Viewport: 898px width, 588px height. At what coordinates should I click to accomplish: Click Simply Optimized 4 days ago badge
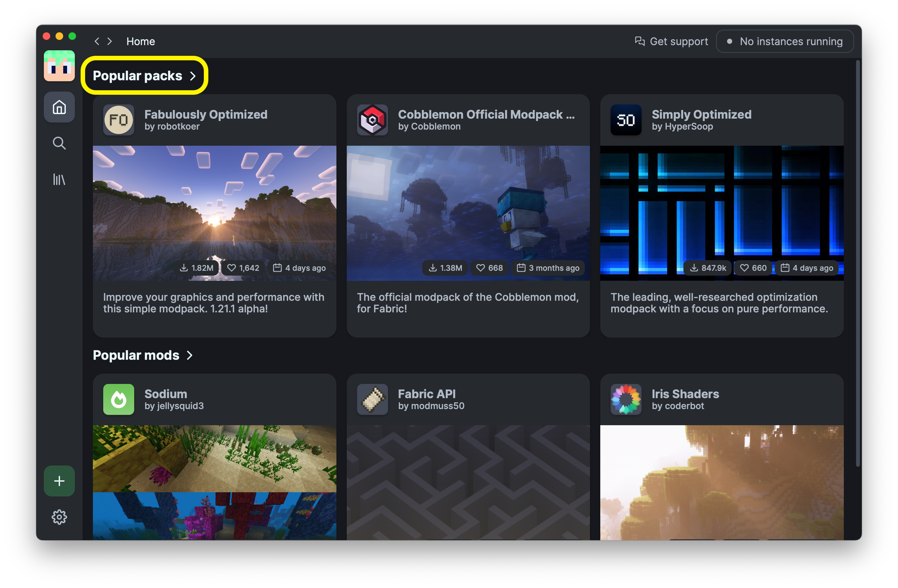(x=807, y=268)
